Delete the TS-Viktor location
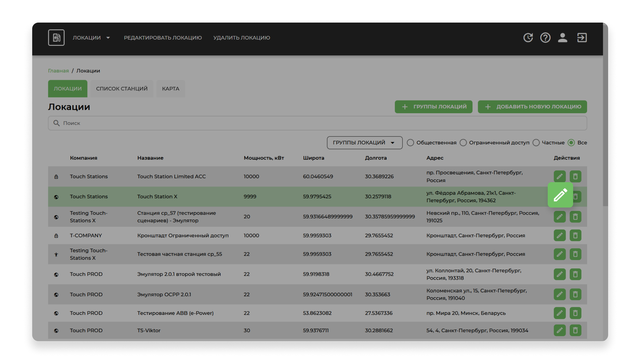The height and width of the screenshot is (364, 640). (x=575, y=330)
